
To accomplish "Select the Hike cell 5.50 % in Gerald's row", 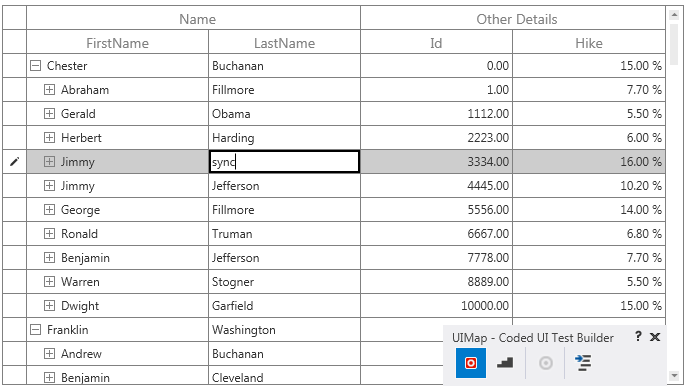I will point(589,114).
